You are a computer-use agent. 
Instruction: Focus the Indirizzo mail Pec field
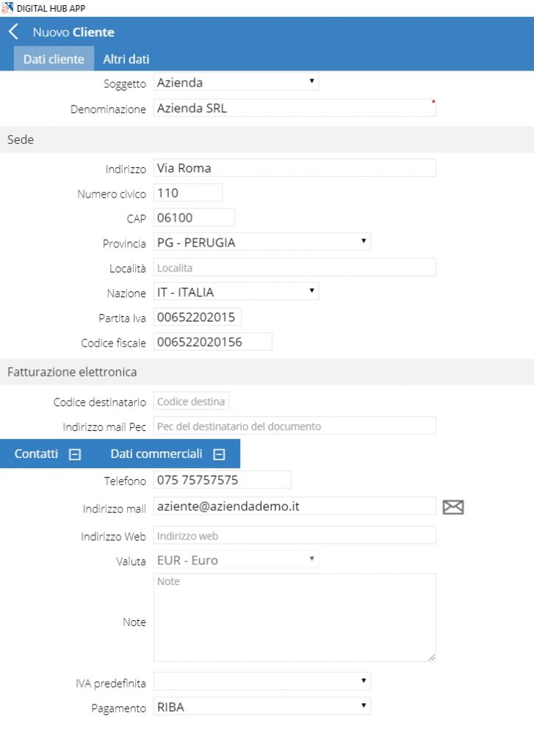(x=295, y=426)
